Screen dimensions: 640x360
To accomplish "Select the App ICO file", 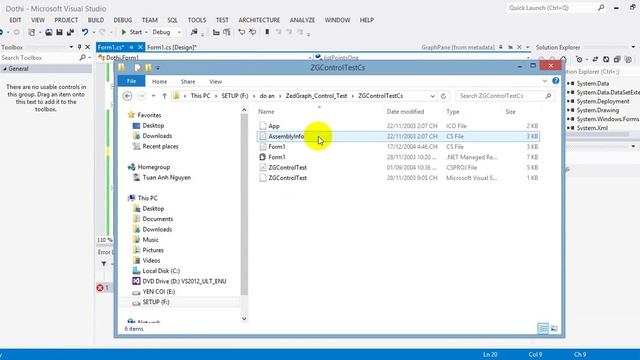I will [x=398, y=126].
